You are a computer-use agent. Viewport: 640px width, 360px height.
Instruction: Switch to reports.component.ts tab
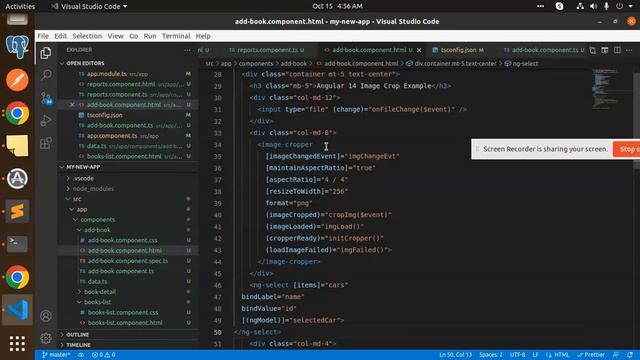266,50
